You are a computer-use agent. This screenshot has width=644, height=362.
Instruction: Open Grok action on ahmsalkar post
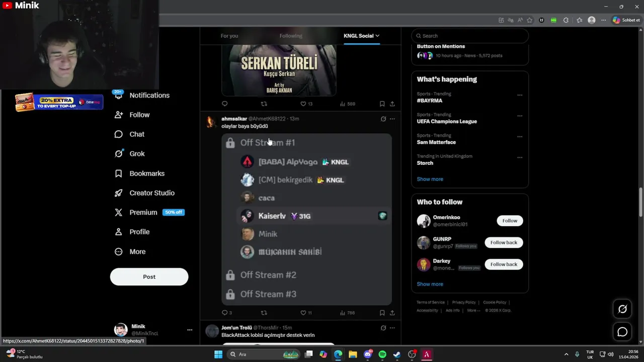click(x=383, y=119)
